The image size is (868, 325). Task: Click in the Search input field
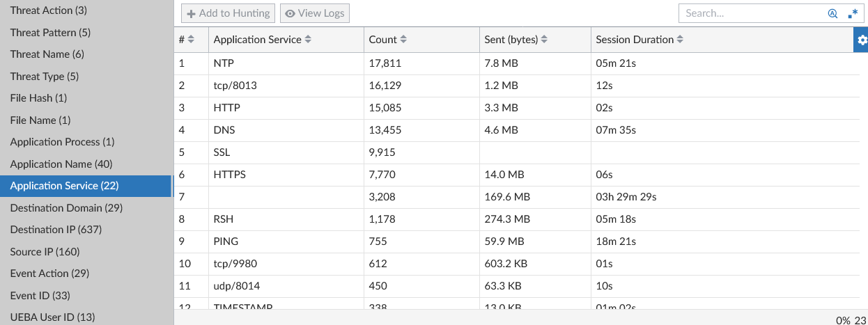coord(752,13)
